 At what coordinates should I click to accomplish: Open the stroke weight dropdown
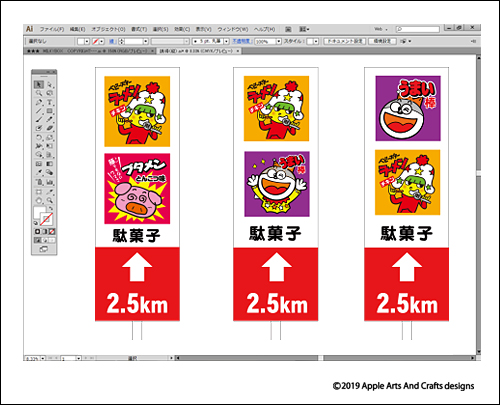point(146,41)
